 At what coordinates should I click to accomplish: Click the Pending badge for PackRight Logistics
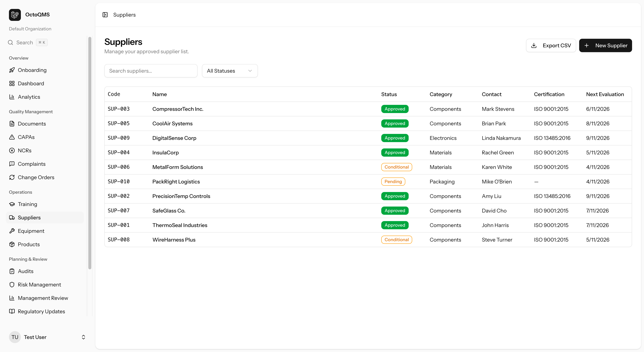tap(393, 182)
